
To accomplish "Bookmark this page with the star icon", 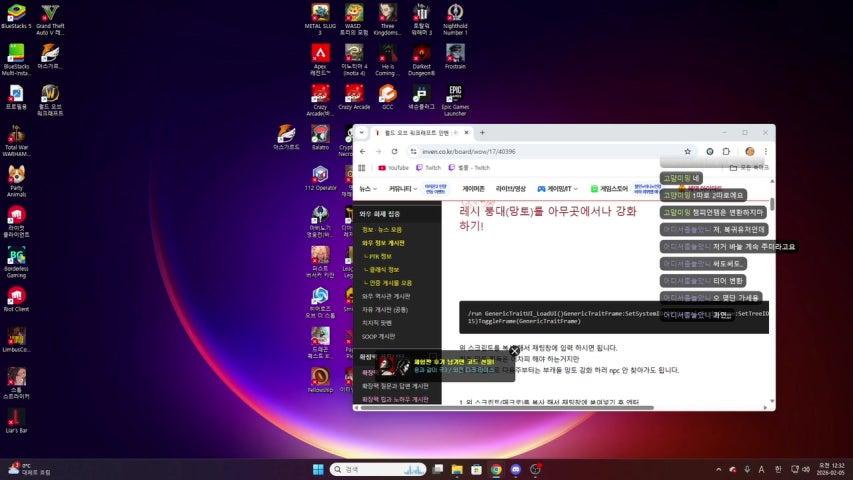I will (x=688, y=151).
